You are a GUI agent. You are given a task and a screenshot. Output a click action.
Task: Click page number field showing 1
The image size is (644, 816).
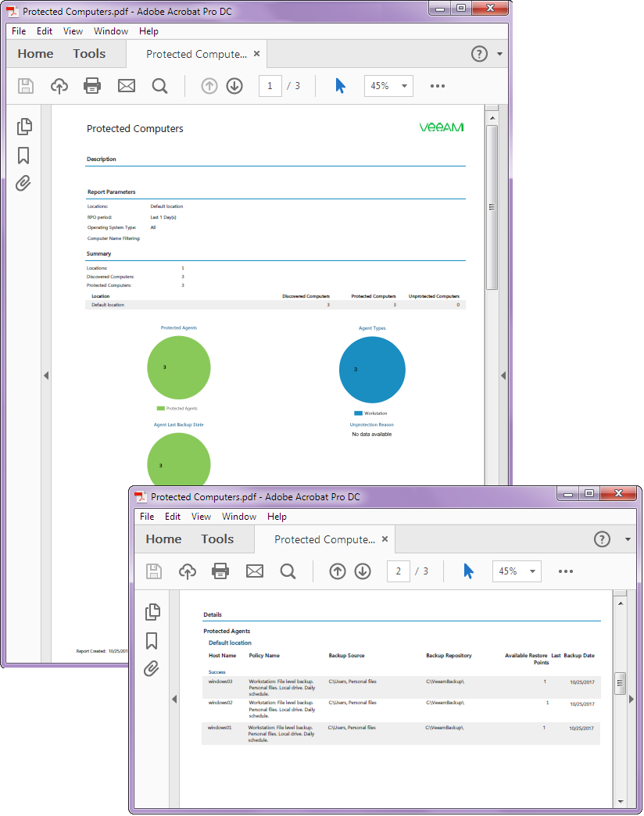(x=270, y=86)
